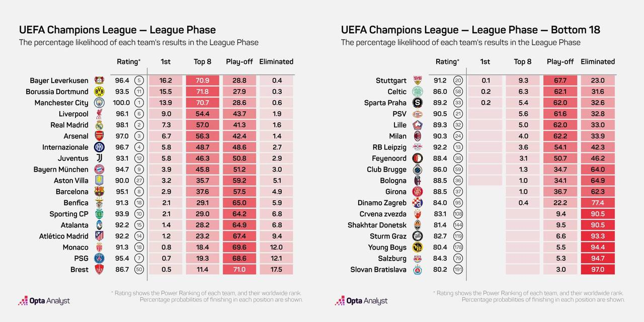Click Manchester City's rank 1 circle
The height and width of the screenshot is (322, 644).
(x=139, y=103)
